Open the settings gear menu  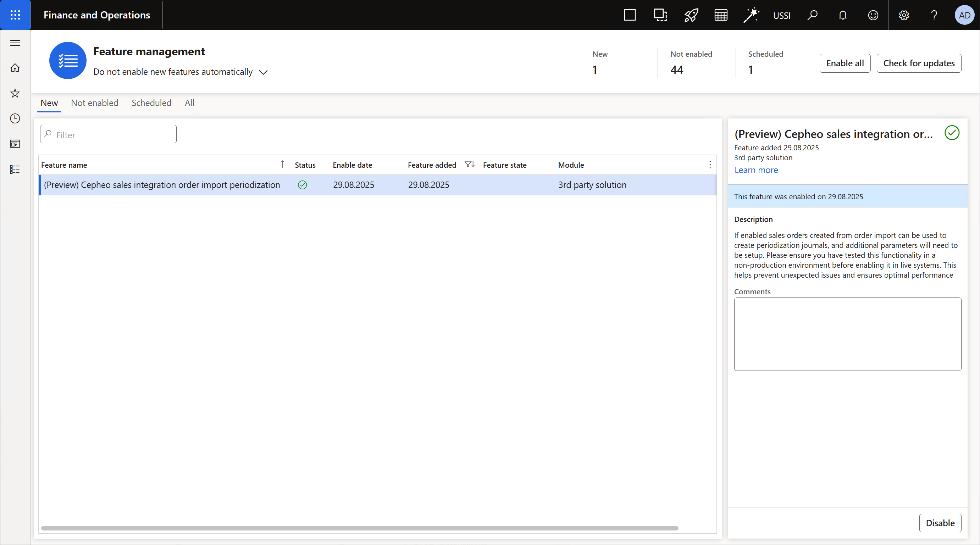[904, 15]
